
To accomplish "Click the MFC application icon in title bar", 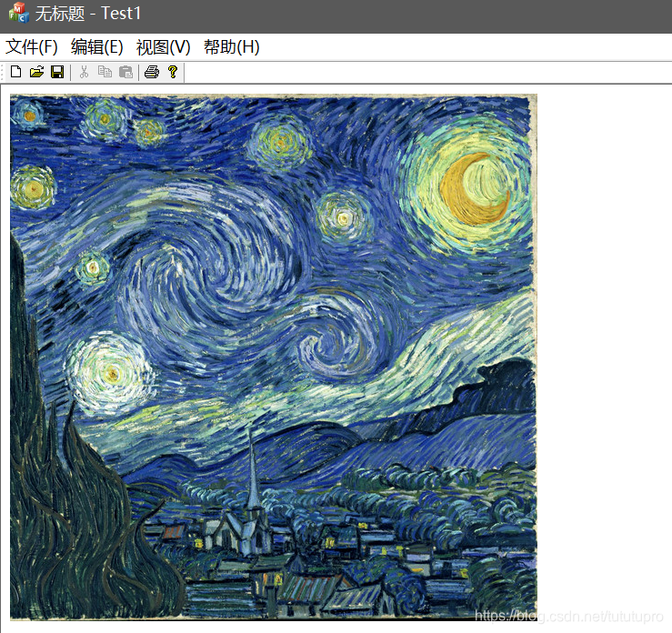I will click(x=19, y=13).
